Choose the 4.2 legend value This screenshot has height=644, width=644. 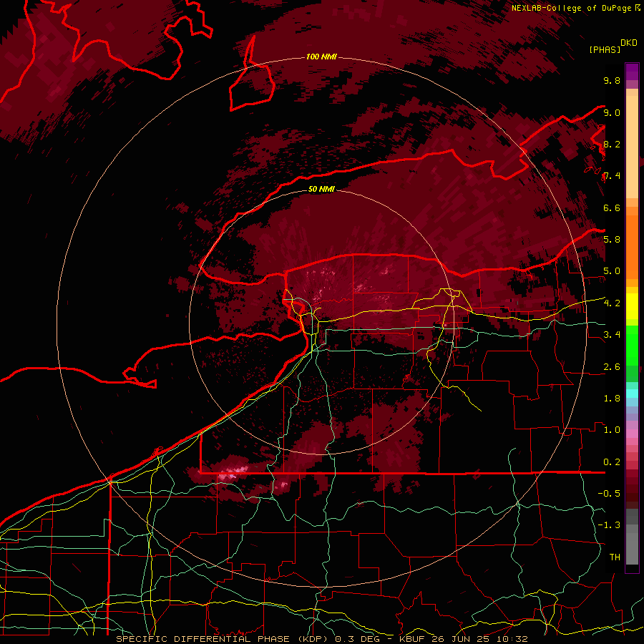[x=612, y=303]
